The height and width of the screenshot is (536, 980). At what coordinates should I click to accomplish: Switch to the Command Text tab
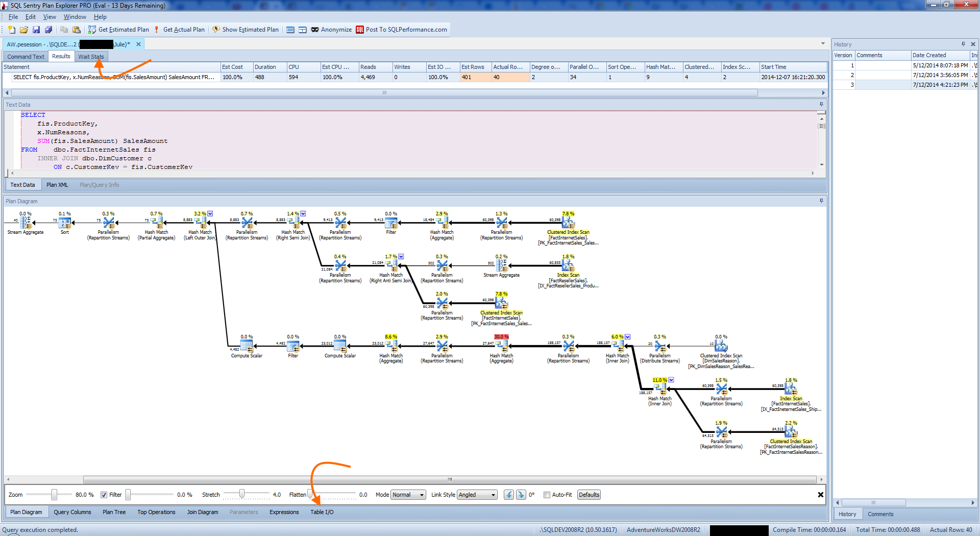click(x=26, y=57)
